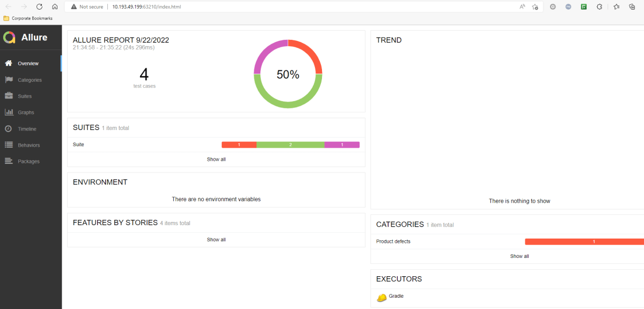Click the browser home icon
This screenshot has width=644, height=309.
pyautogui.click(x=55, y=6)
